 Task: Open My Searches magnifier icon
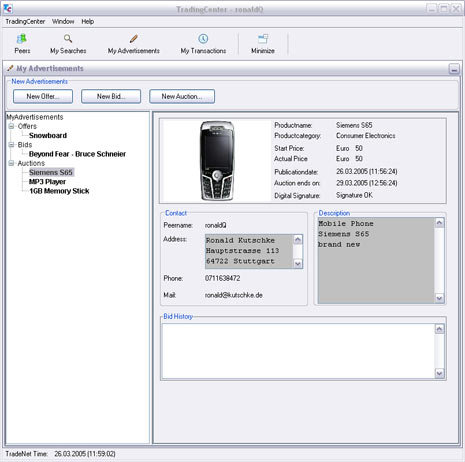[x=68, y=39]
